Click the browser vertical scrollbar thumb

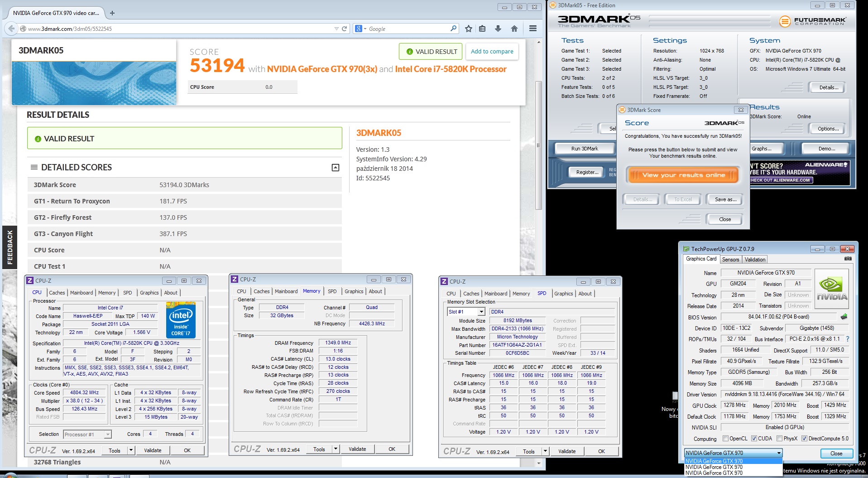(538, 145)
